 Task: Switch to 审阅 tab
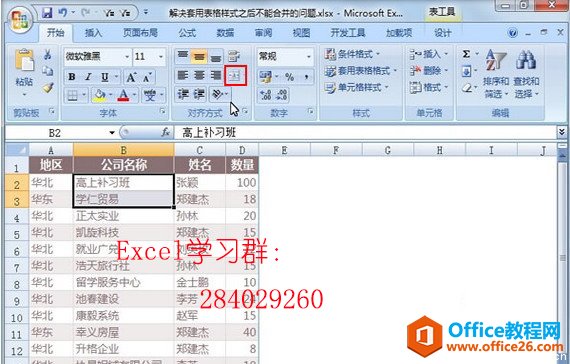coord(264,33)
